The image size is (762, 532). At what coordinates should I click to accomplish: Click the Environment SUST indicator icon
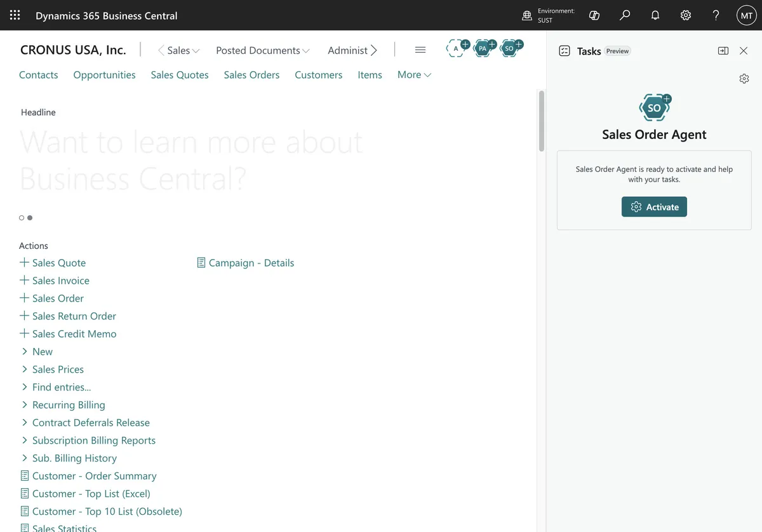pos(527,15)
